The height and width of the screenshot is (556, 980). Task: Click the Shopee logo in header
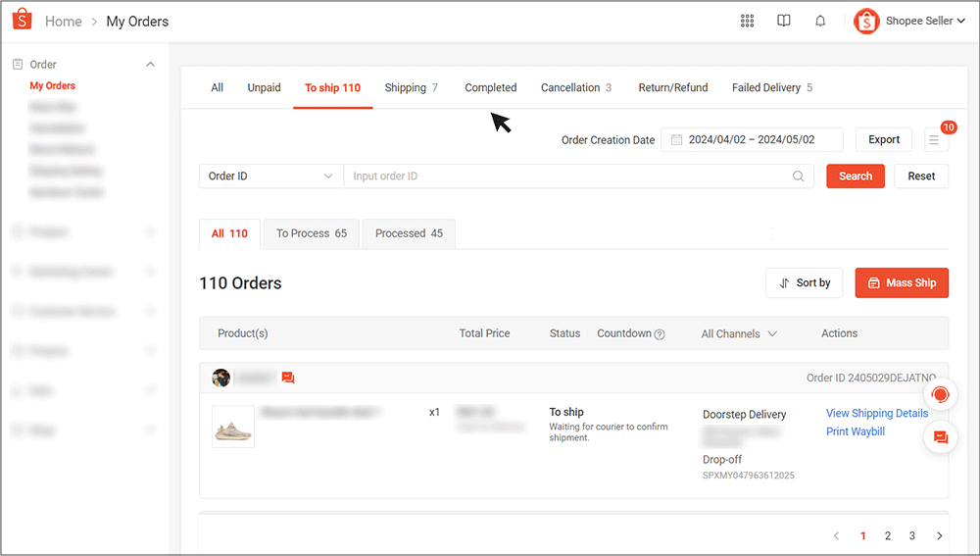click(22, 20)
